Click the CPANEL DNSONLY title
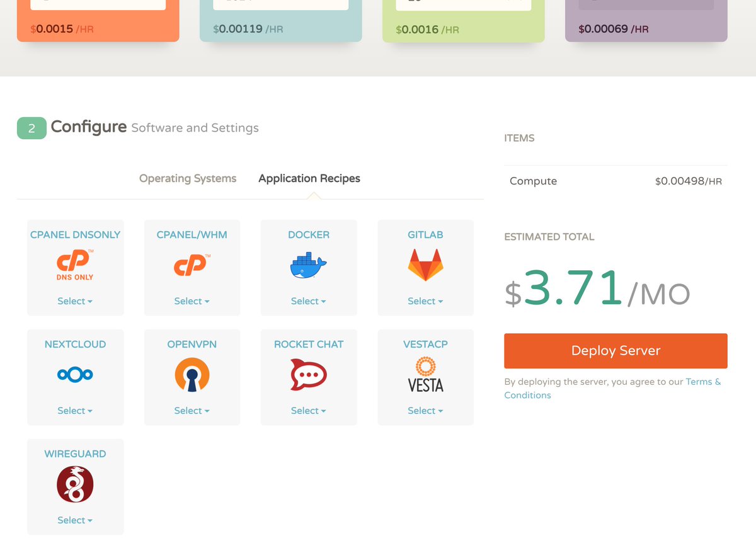Viewport: 756px width, 541px height. tap(75, 235)
